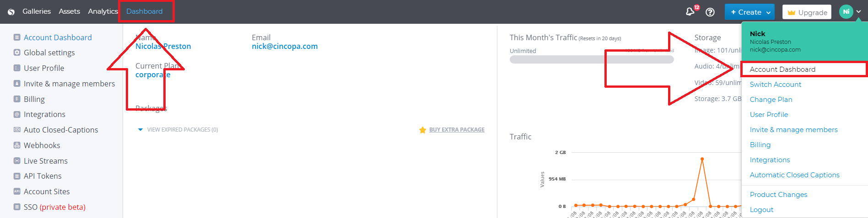Click Logout in the user menu
868x218 pixels.
pyautogui.click(x=761, y=210)
